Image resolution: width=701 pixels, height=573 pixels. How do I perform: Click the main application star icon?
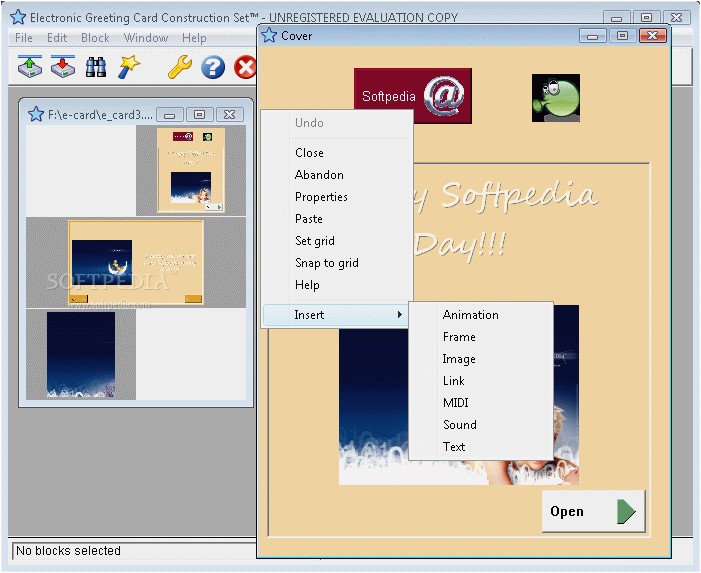click(18, 17)
